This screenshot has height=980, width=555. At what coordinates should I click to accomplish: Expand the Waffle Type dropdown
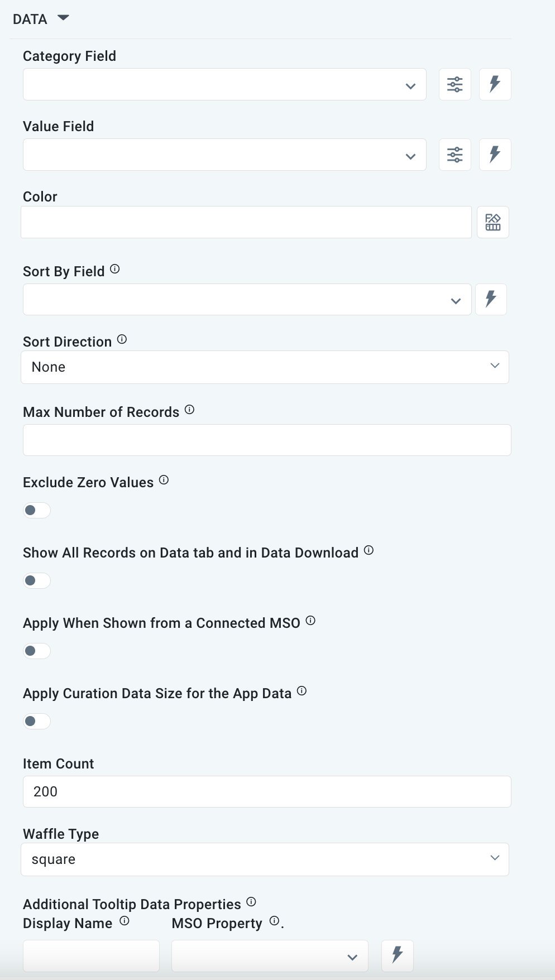tap(265, 859)
